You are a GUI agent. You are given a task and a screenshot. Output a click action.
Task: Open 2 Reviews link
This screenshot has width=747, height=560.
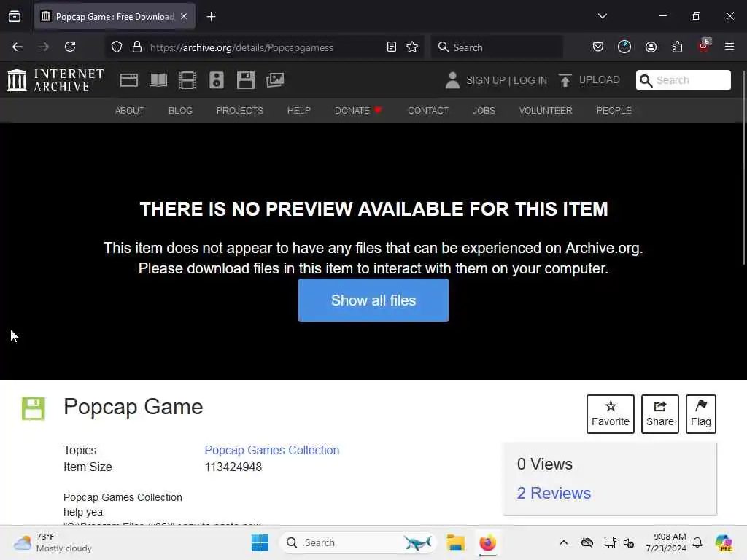point(554,494)
